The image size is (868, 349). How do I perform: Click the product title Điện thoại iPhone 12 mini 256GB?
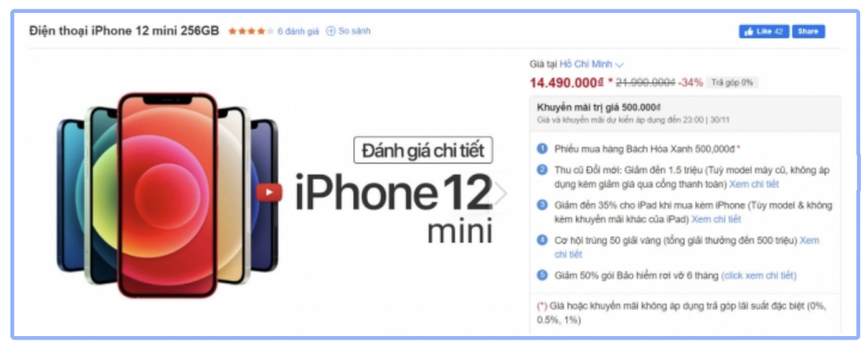coord(124,30)
